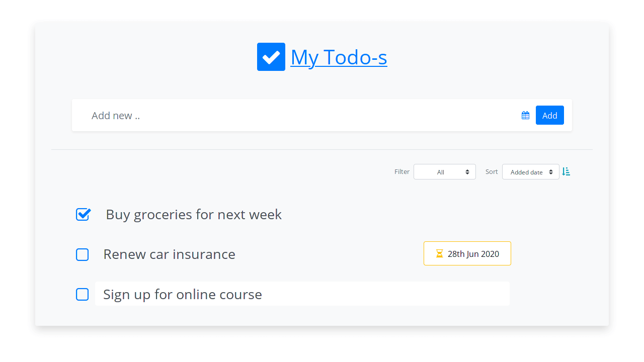Uncheck the Buy groceries for next week checkbox
The height and width of the screenshot is (362, 644).
(83, 215)
